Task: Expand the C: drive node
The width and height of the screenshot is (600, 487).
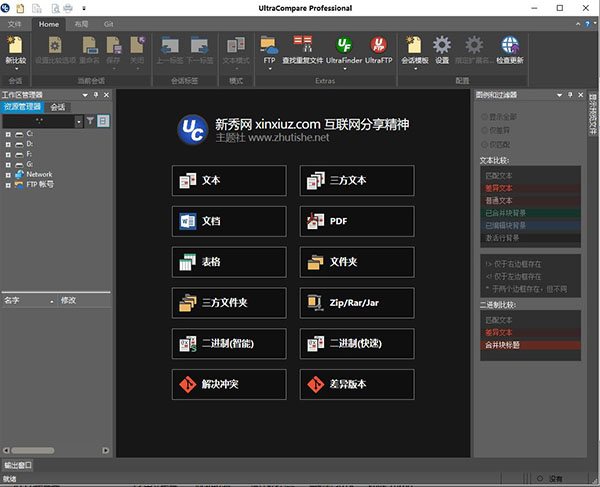Action: coord(8,134)
